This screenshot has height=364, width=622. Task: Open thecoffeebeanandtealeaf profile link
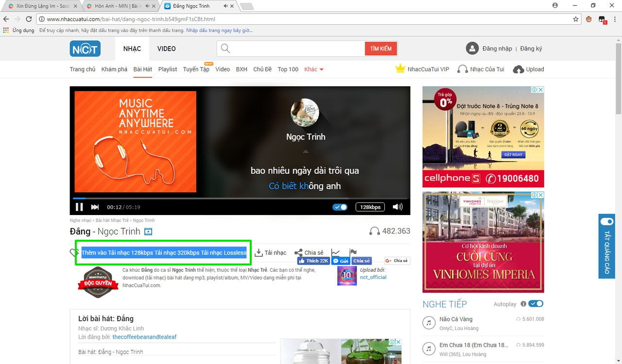click(145, 337)
